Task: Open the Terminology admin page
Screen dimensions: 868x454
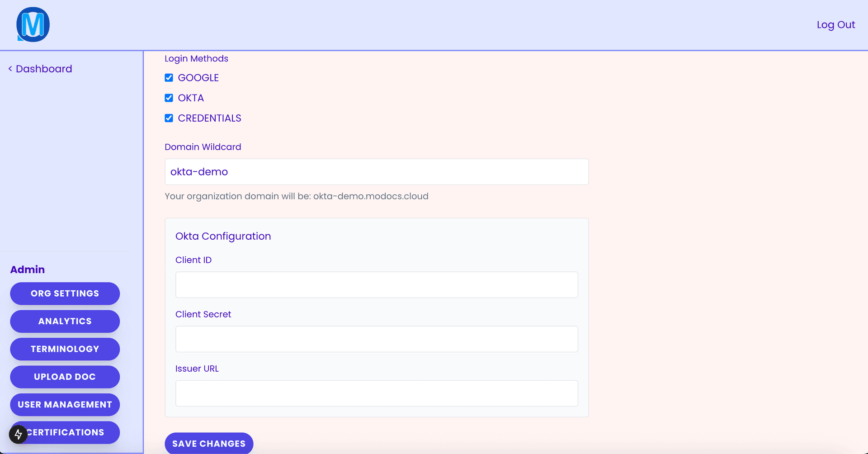Action: 65,349
